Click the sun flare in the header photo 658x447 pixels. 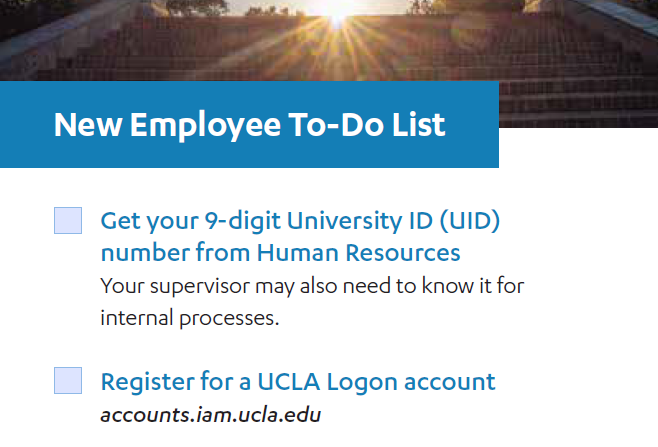click(x=337, y=15)
